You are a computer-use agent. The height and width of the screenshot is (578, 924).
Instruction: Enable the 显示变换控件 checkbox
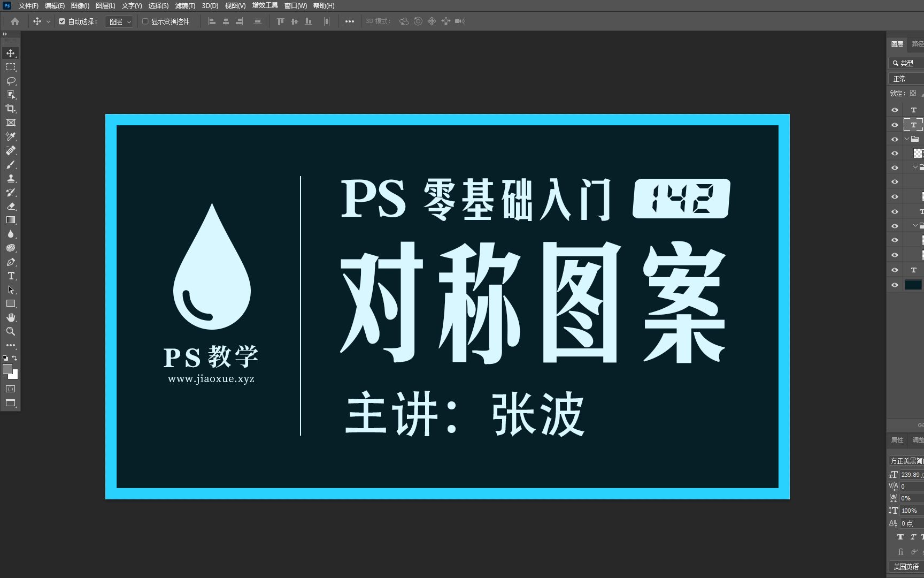(145, 21)
